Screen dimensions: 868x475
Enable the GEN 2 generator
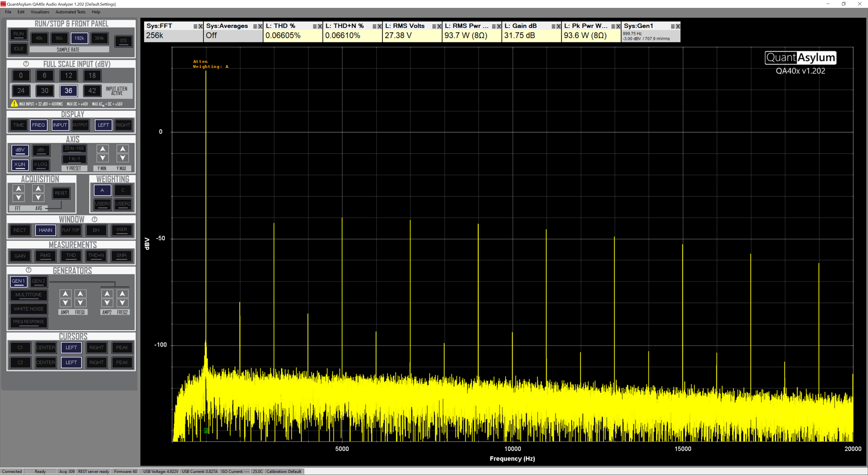pos(38,282)
